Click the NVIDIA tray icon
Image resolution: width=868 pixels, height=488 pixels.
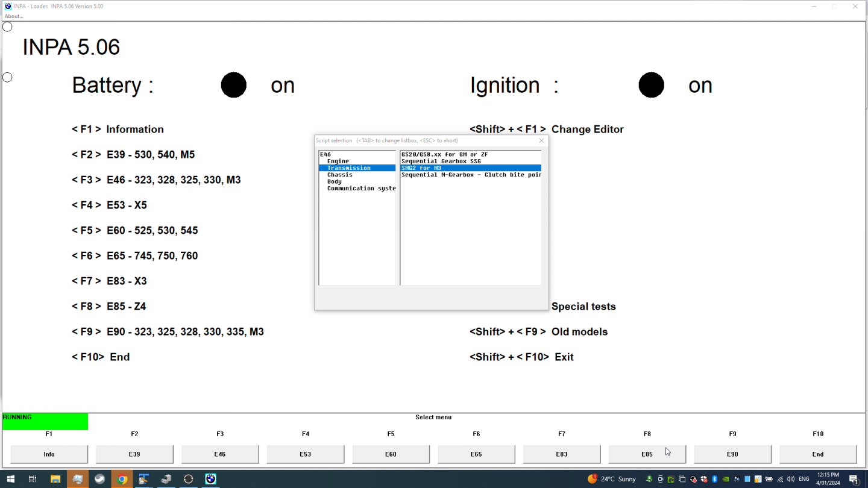pyautogui.click(x=725, y=479)
